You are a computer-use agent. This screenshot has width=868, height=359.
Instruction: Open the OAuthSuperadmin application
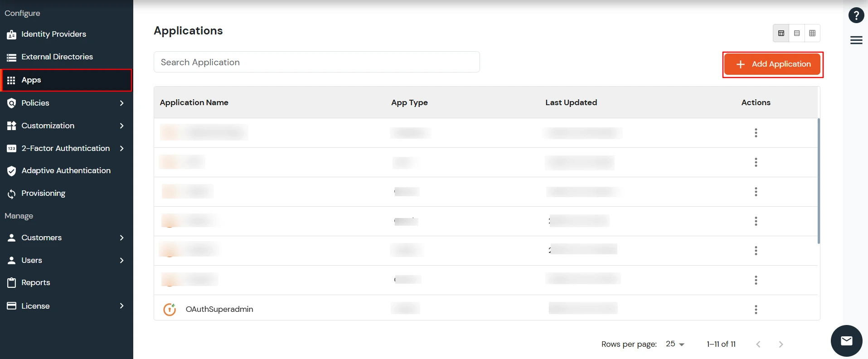[x=219, y=309]
